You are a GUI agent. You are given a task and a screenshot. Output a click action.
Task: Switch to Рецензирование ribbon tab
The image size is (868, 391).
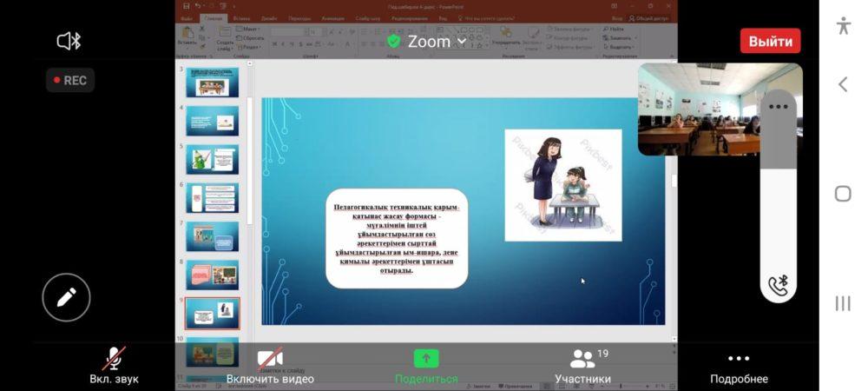(410, 18)
